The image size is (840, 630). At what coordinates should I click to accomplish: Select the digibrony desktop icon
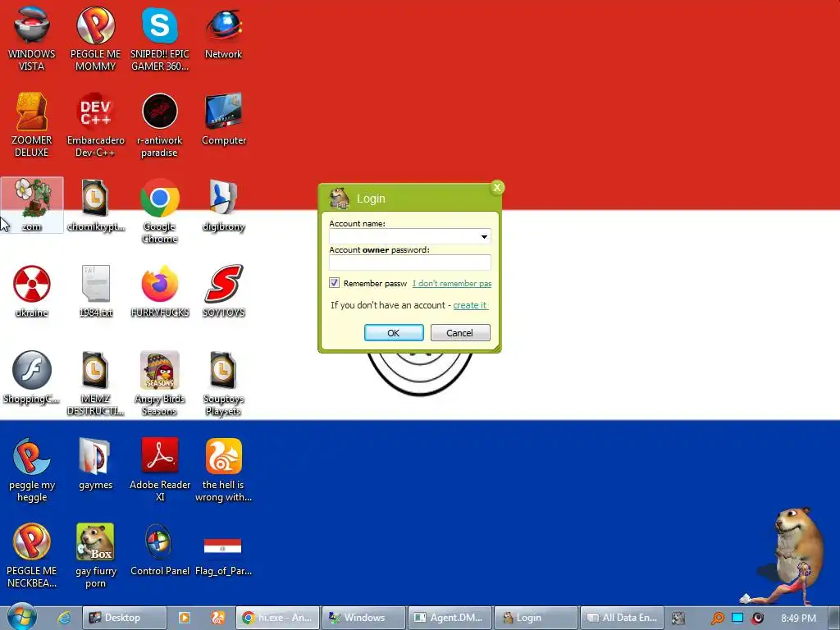pyautogui.click(x=223, y=204)
